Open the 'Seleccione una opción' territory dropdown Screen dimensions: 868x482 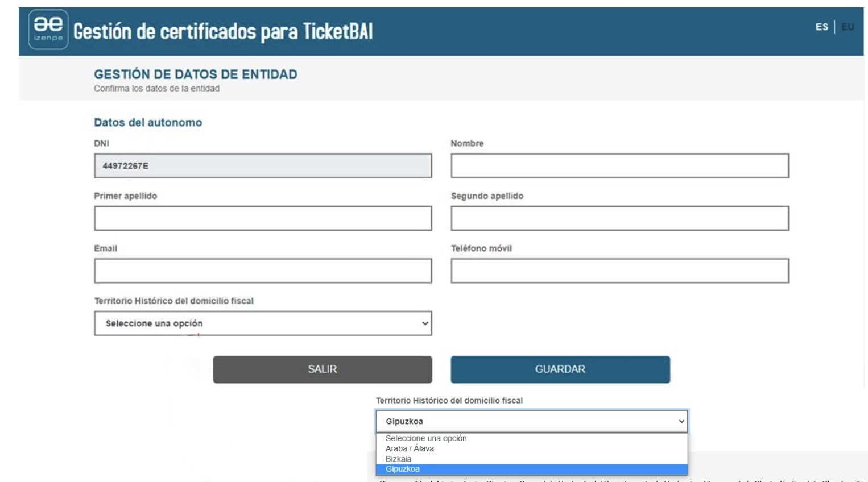[263, 323]
